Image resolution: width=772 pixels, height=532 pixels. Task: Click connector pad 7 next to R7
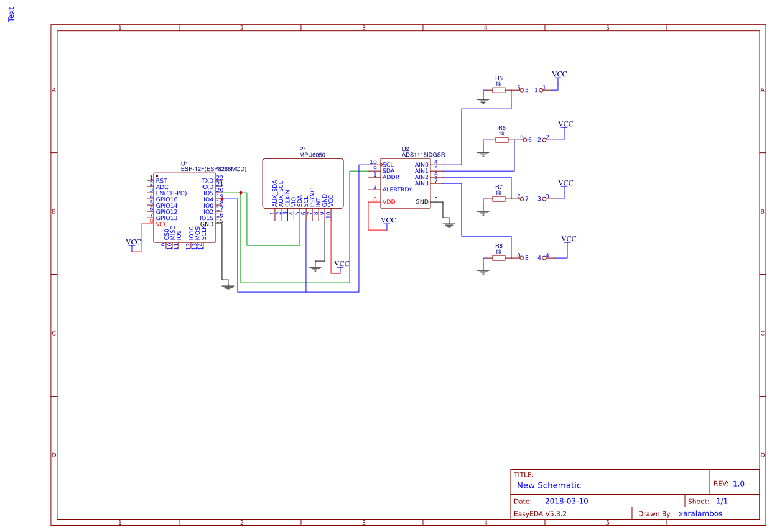(x=522, y=199)
